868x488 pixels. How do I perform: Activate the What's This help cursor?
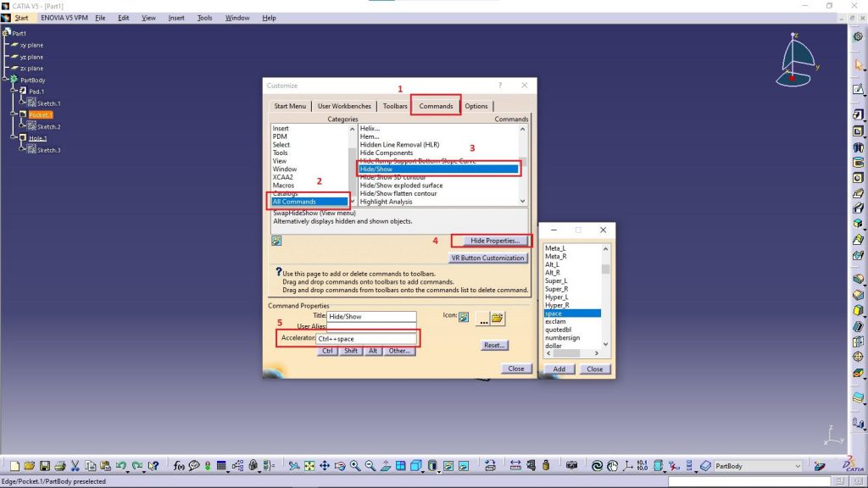[153, 466]
